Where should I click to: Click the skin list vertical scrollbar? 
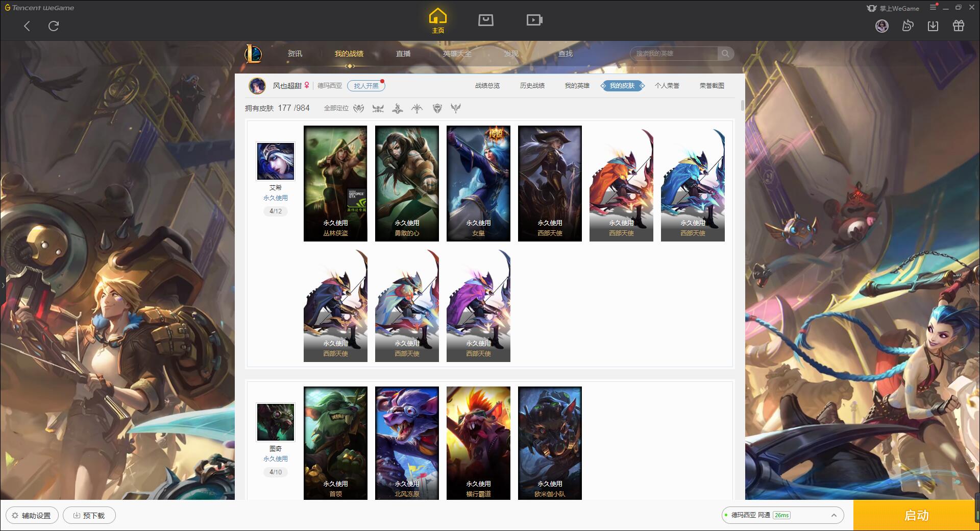pos(742,105)
